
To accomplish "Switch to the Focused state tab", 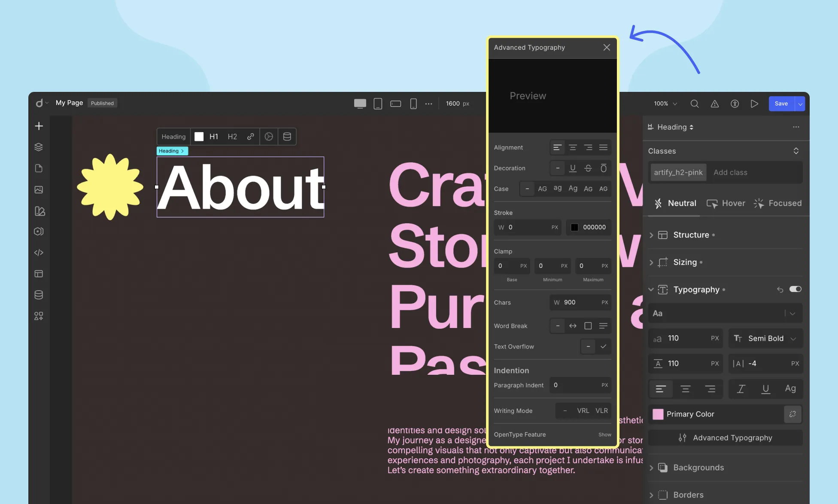I will click(778, 203).
